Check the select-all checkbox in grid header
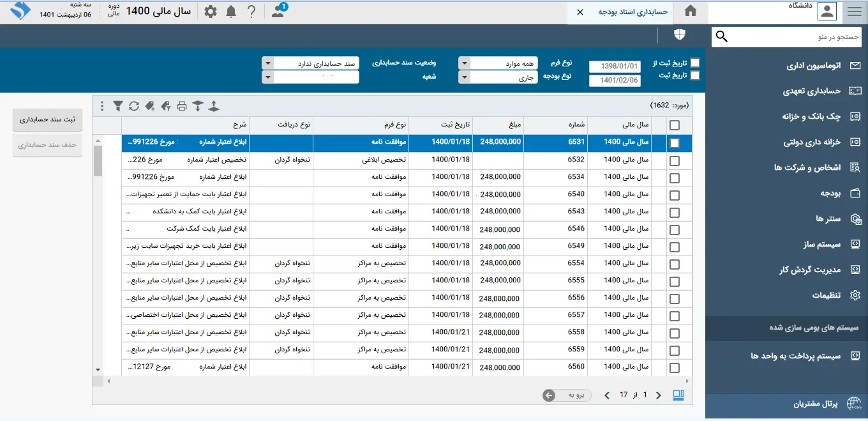Screen dimensions: 868x421 tap(674, 126)
